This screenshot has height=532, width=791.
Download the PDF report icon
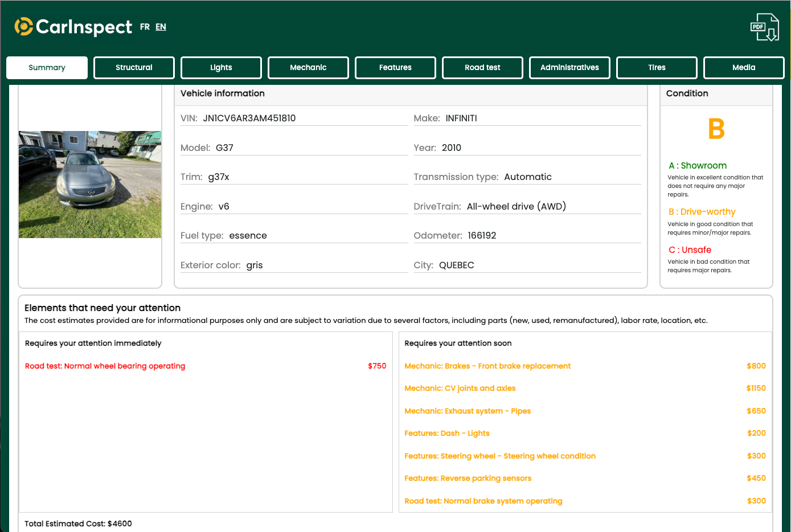[764, 27]
